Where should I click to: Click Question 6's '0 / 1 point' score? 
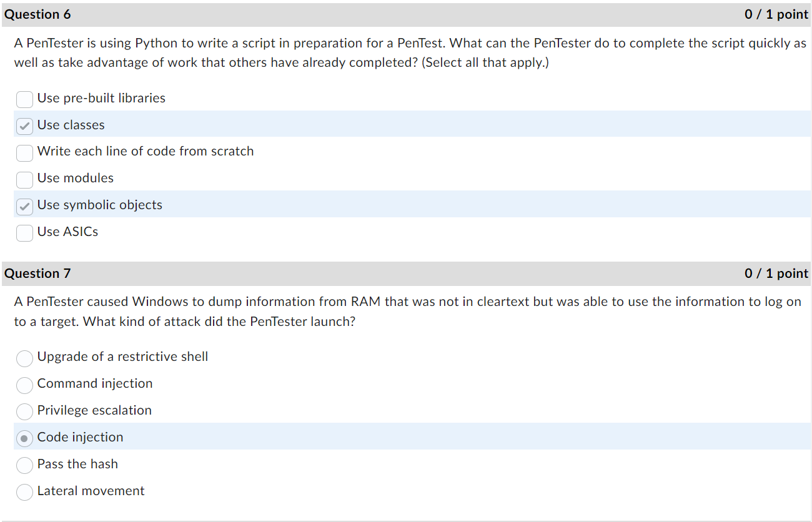(776, 14)
